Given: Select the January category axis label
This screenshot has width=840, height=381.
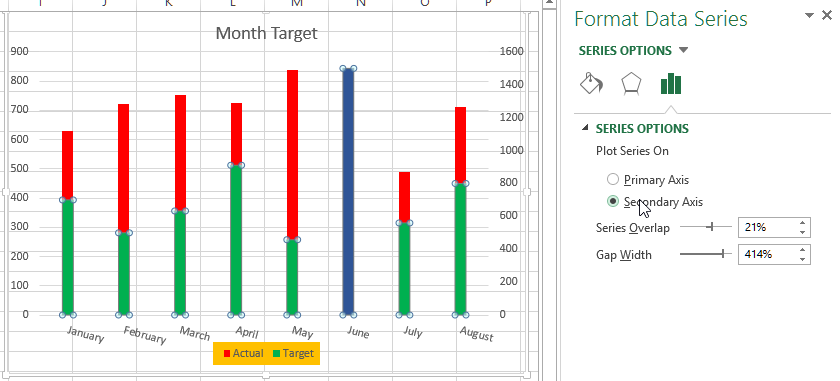Looking at the screenshot, I should pyautogui.click(x=85, y=334).
